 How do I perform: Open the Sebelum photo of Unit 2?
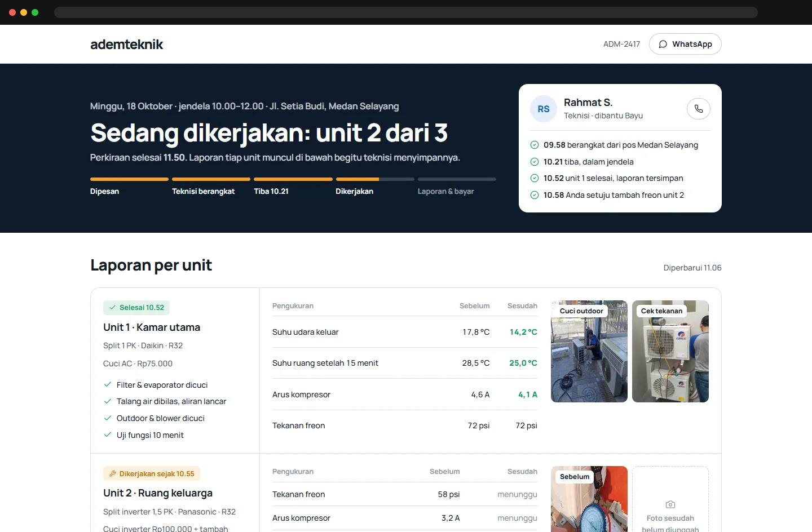[x=589, y=499]
